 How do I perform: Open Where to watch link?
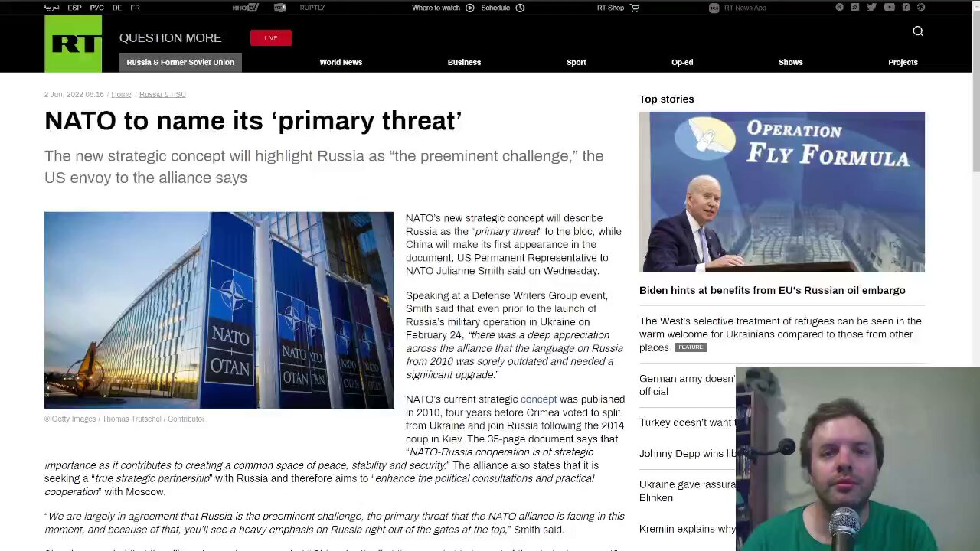[436, 8]
